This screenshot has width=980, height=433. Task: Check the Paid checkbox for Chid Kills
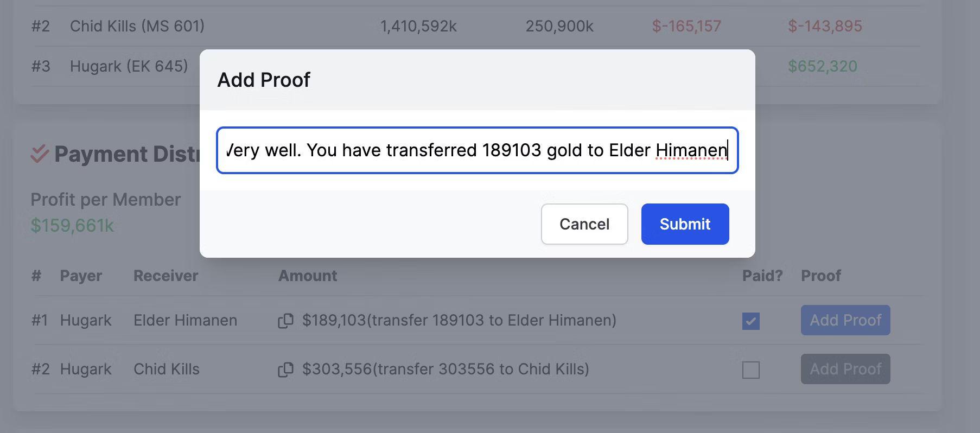[x=751, y=370]
